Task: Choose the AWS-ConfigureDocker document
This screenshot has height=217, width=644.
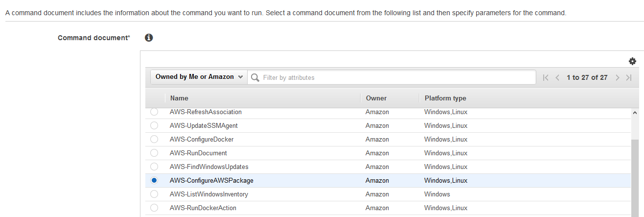Action: click(x=154, y=139)
